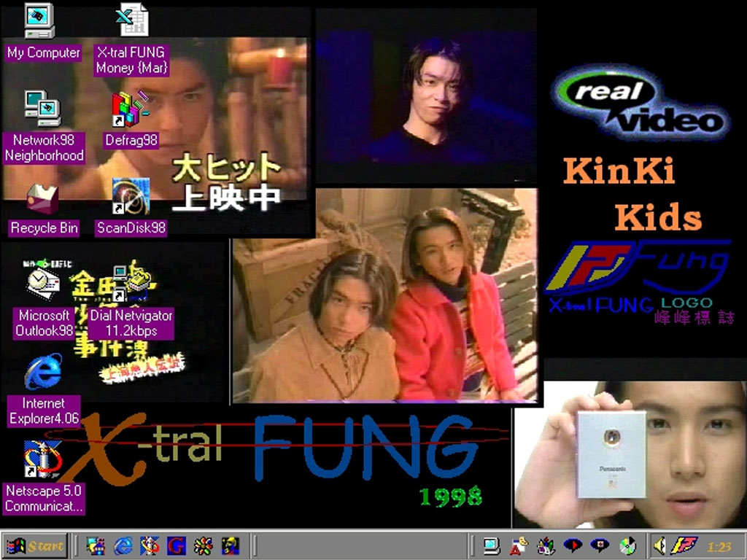
Task: Open the Recycle Bin
Action: click(42, 199)
